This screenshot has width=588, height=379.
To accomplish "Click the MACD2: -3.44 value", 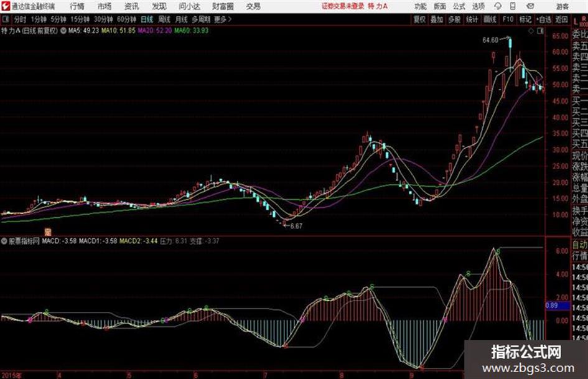I will tap(138, 241).
